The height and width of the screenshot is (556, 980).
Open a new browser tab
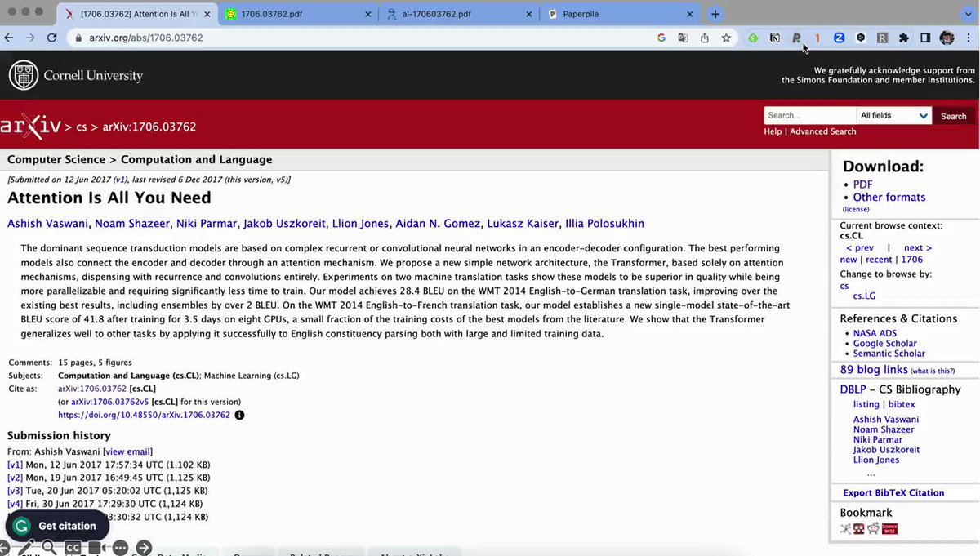click(x=715, y=14)
